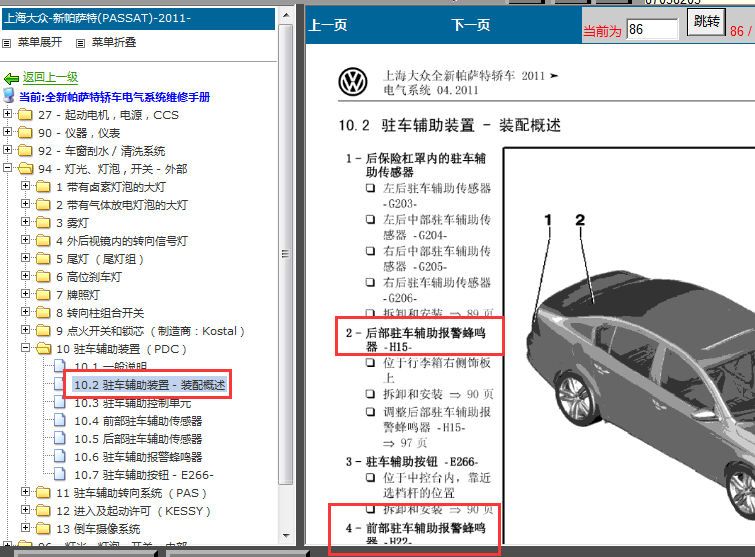Click the 返回上一级 link

pyautogui.click(x=50, y=77)
